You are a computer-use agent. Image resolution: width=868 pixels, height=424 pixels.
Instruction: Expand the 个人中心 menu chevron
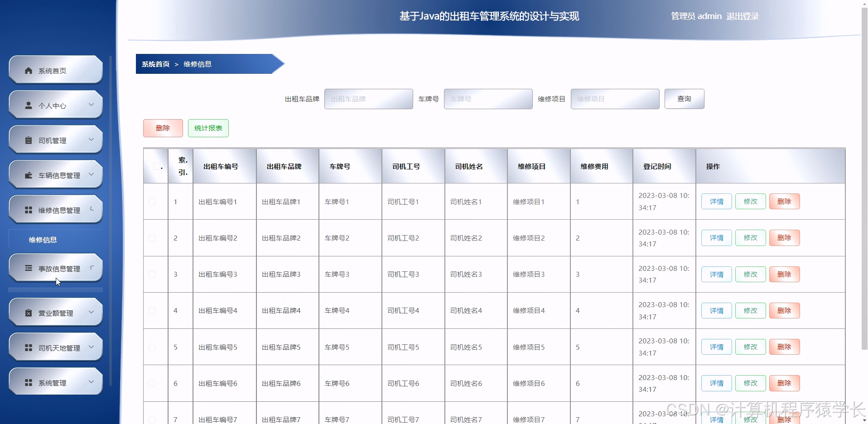click(x=91, y=105)
